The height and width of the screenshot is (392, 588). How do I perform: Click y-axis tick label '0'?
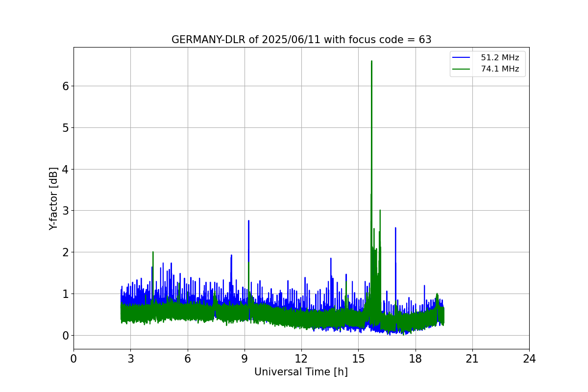click(x=65, y=336)
